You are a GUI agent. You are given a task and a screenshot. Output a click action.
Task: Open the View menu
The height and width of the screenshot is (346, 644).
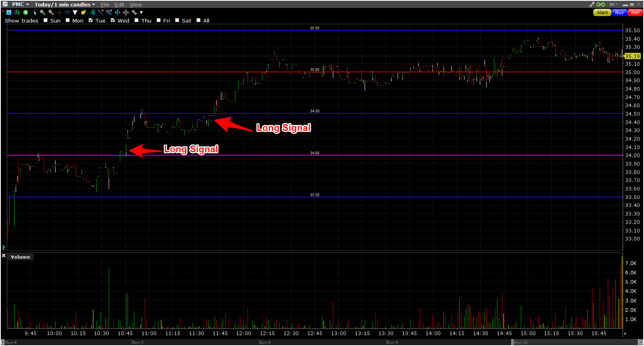[136, 4]
